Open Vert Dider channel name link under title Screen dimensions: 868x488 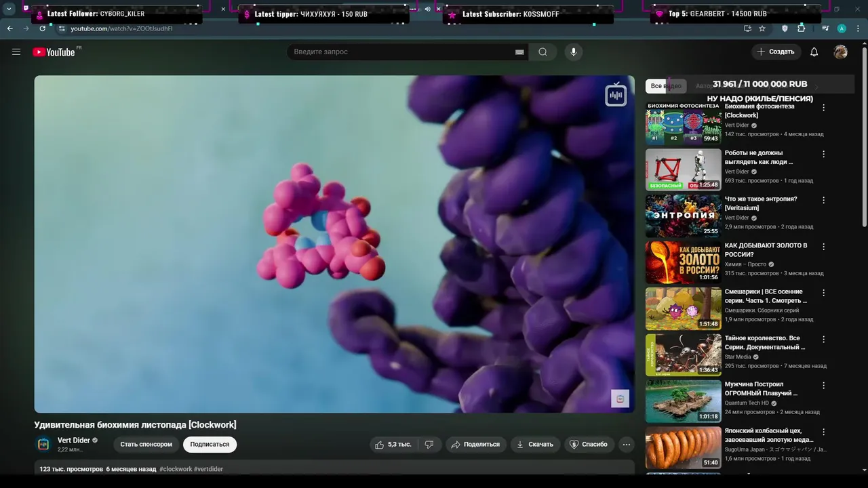point(74,440)
